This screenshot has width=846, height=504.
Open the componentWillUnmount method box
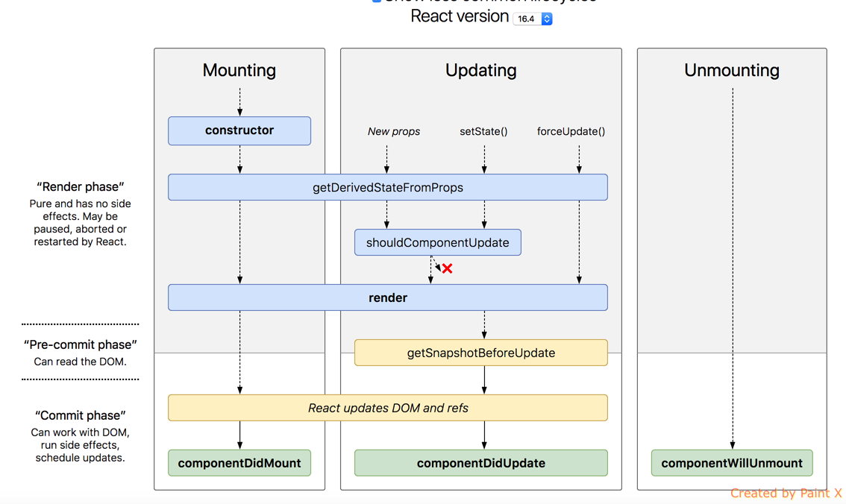point(732,463)
